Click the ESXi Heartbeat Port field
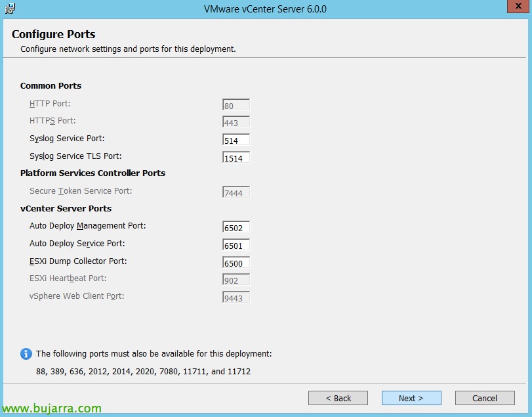 point(236,280)
